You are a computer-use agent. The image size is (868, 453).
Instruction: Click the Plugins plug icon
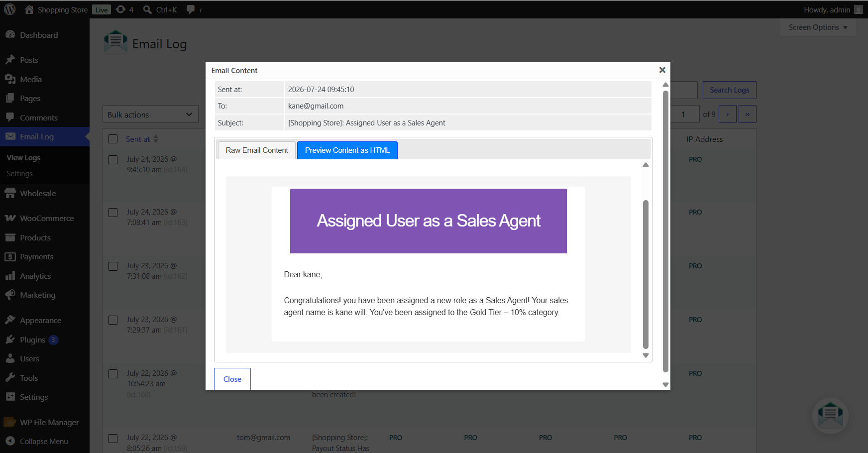click(10, 340)
